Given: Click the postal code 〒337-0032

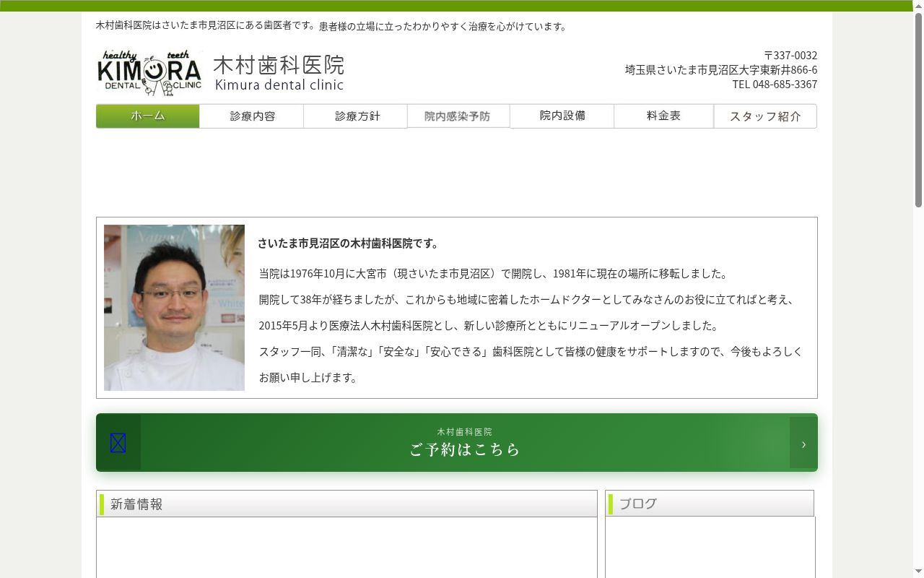Looking at the screenshot, I should [790, 56].
